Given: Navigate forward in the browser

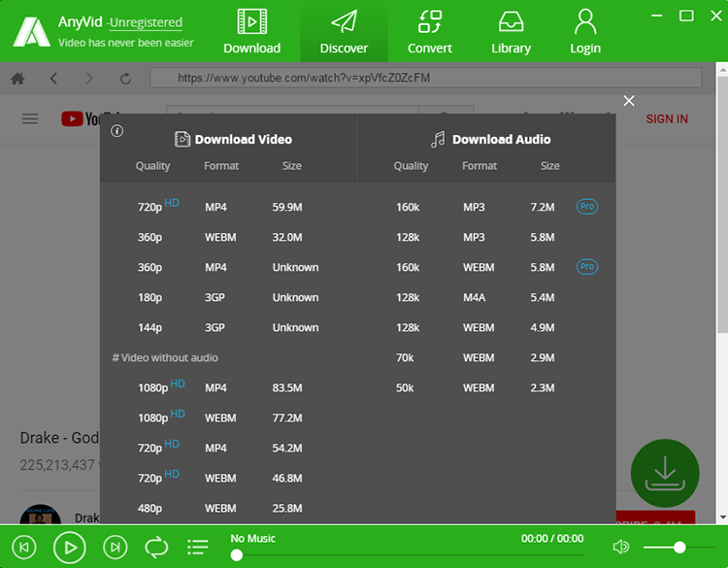Looking at the screenshot, I should (x=88, y=78).
